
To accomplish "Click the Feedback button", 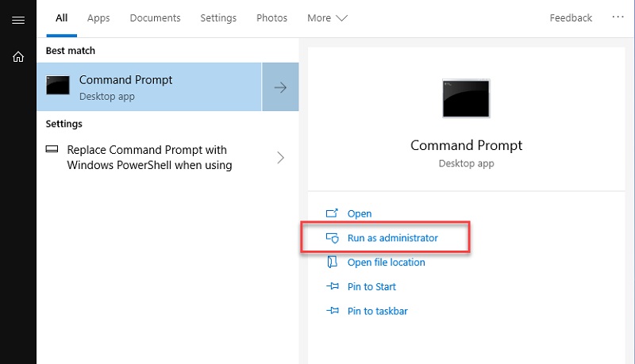I will pyautogui.click(x=571, y=18).
